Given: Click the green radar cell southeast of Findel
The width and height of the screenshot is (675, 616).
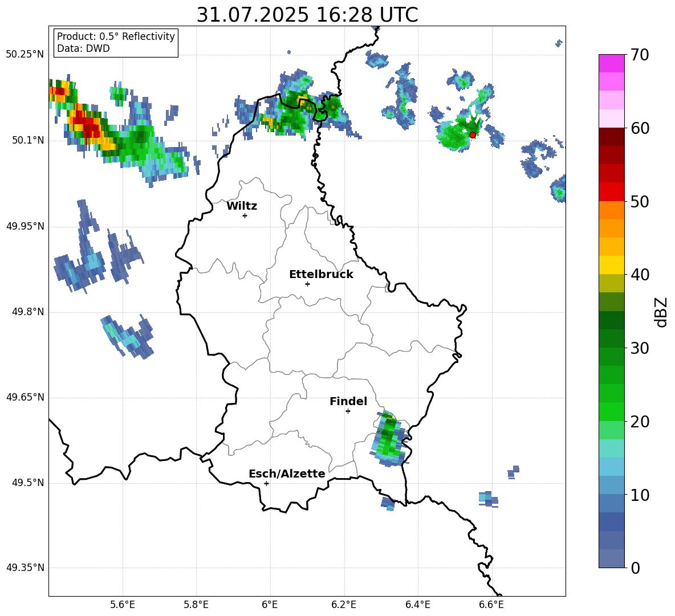Looking at the screenshot, I should pyautogui.click(x=389, y=439).
